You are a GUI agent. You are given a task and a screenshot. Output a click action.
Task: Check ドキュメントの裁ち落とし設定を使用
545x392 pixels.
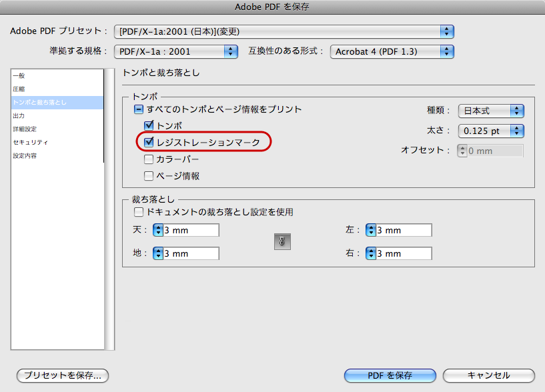(138, 211)
